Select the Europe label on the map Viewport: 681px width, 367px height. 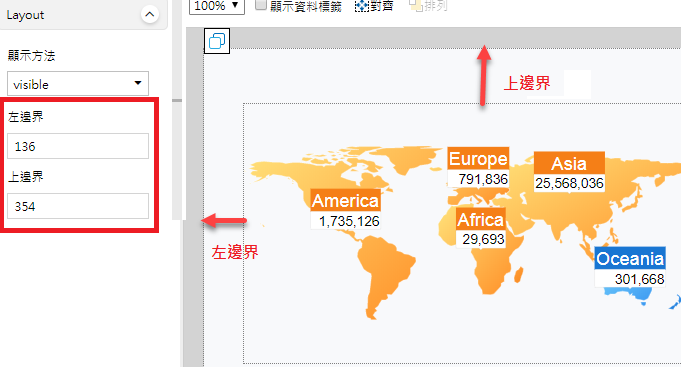(x=478, y=159)
